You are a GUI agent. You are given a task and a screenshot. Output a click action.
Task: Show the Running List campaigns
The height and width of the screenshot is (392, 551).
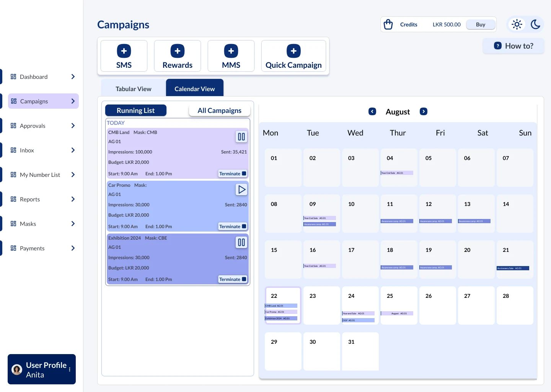tap(136, 110)
